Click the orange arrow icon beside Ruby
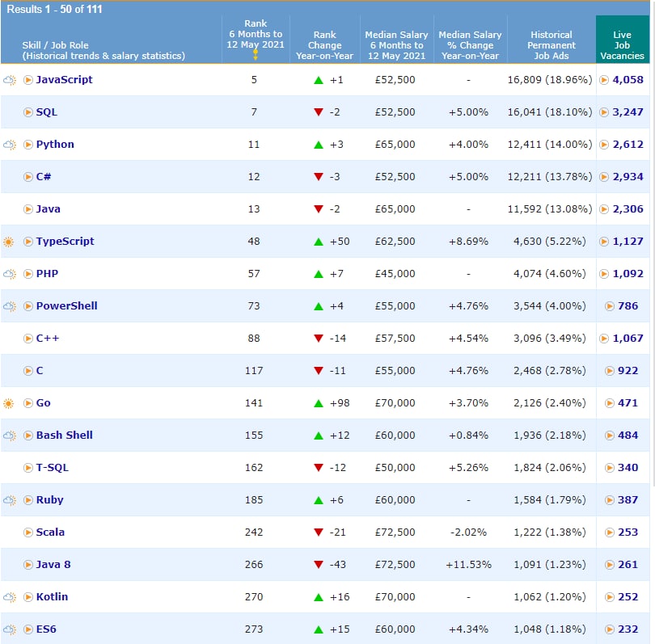655x644 pixels. [28, 500]
